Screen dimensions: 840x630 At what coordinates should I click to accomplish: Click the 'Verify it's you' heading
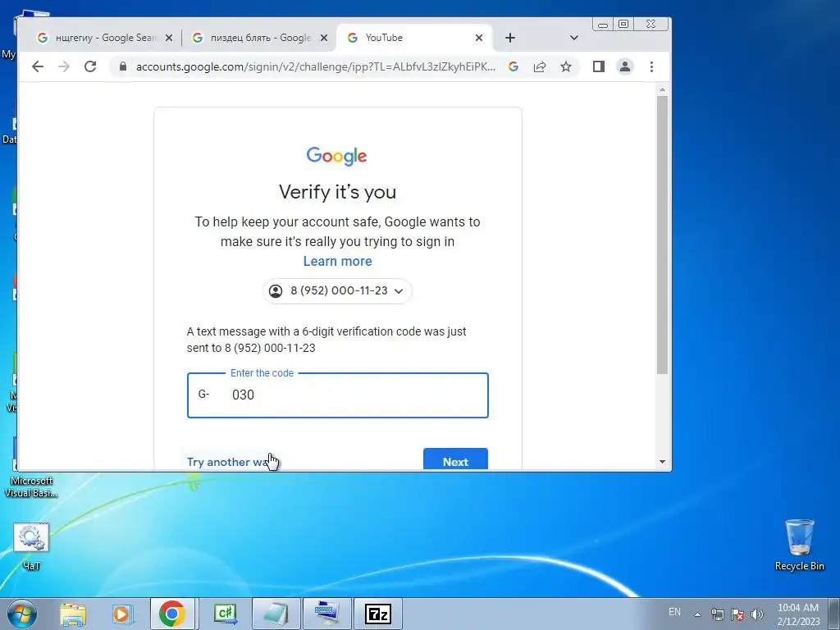coord(337,192)
